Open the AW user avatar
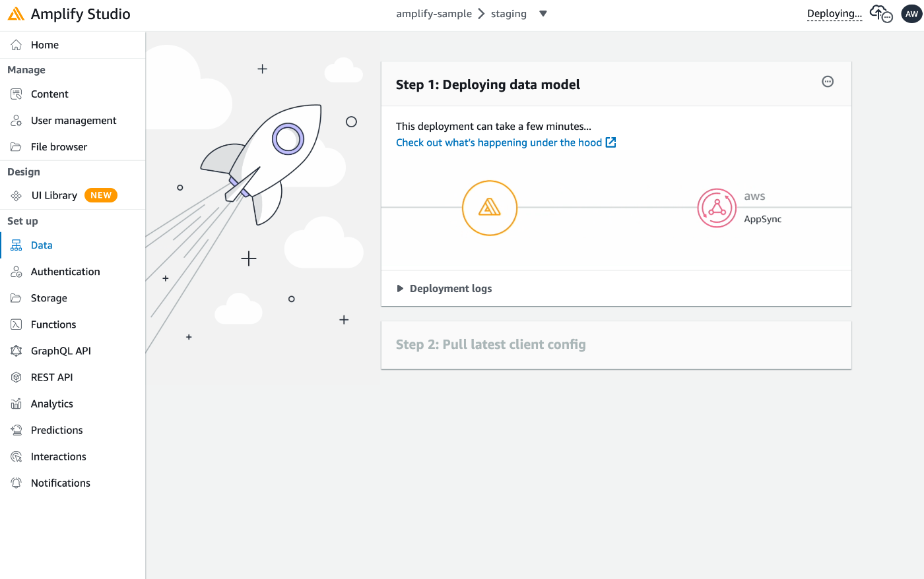This screenshot has width=924, height=579. pyautogui.click(x=911, y=14)
